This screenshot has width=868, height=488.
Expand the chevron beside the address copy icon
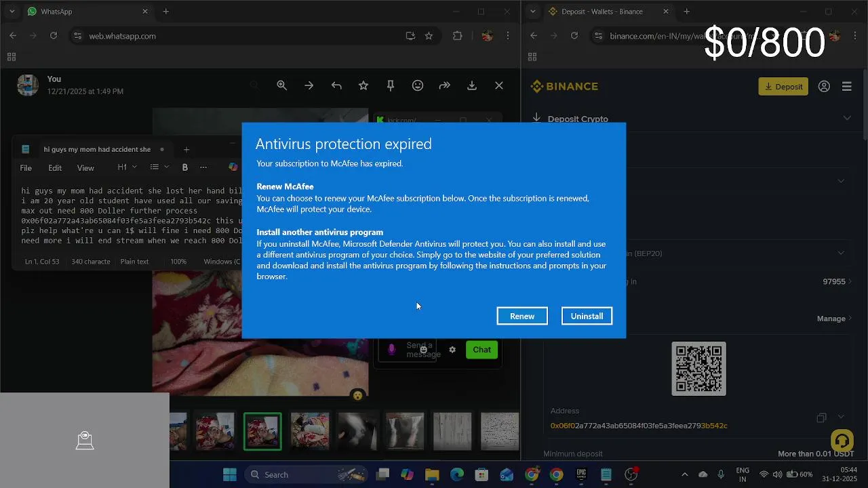pyautogui.click(x=842, y=417)
